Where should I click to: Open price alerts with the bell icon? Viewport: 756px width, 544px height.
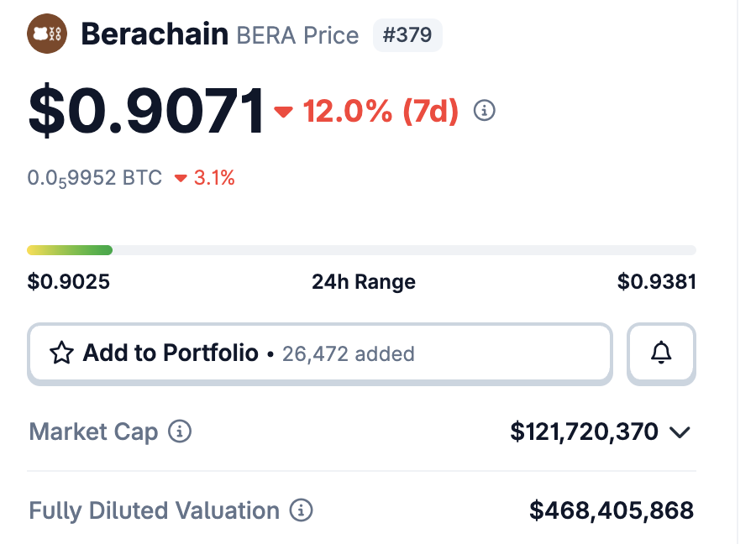point(662,353)
